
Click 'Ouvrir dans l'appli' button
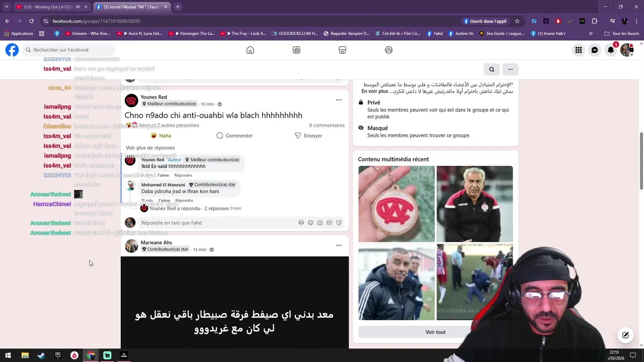[485, 21]
